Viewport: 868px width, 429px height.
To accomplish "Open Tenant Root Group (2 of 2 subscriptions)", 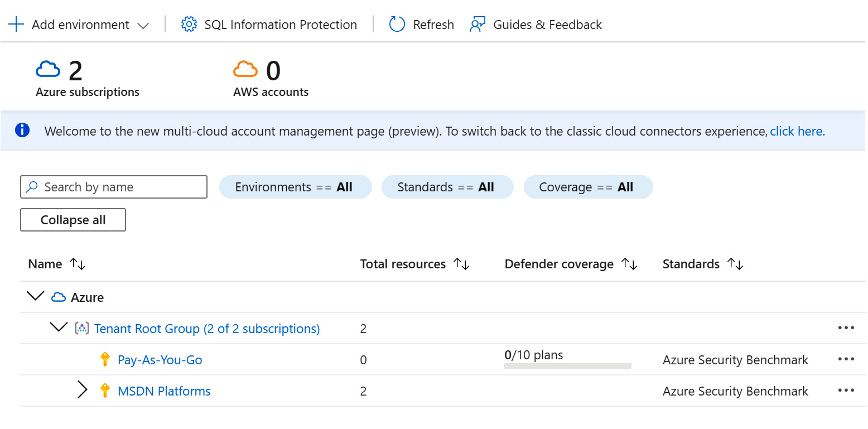I will pyautogui.click(x=207, y=329).
